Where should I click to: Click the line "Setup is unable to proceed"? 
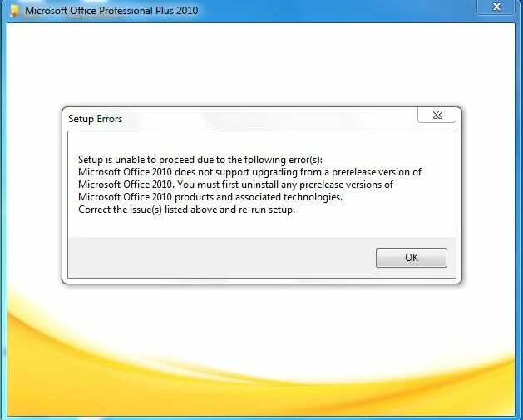pos(200,160)
